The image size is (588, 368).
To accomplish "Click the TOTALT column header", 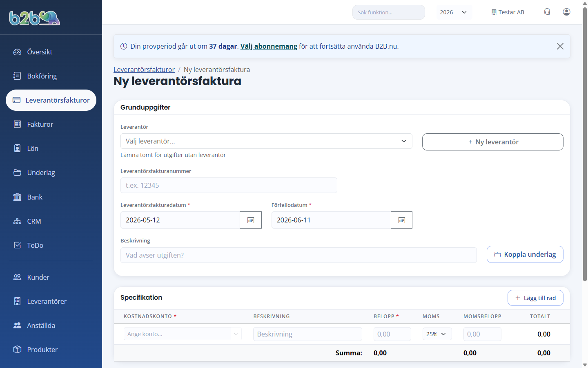I will click(x=540, y=316).
